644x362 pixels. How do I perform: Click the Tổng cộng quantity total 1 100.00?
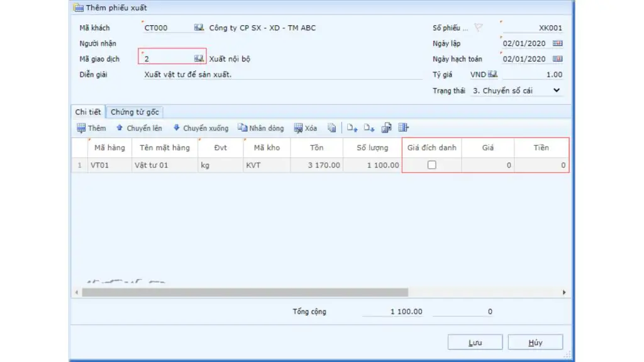pos(392,312)
